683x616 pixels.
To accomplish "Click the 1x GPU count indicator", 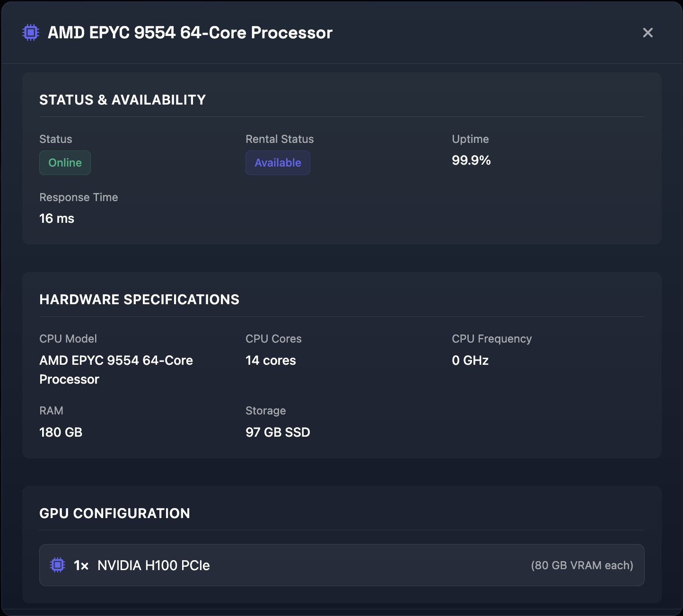I will tap(80, 565).
